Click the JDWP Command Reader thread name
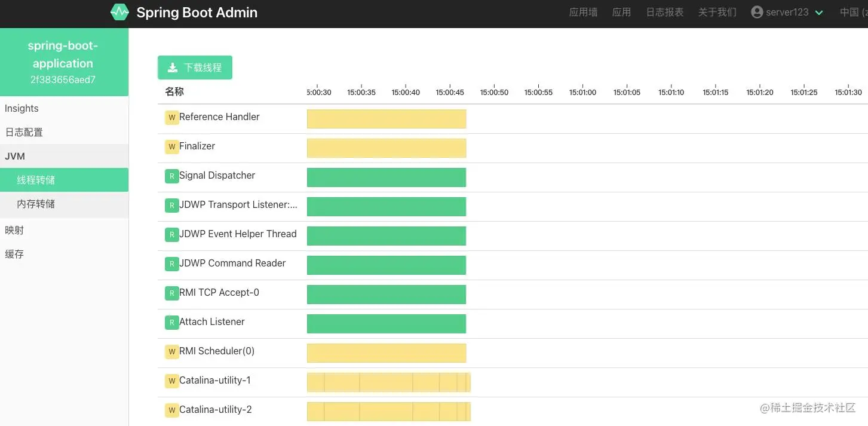 point(232,263)
